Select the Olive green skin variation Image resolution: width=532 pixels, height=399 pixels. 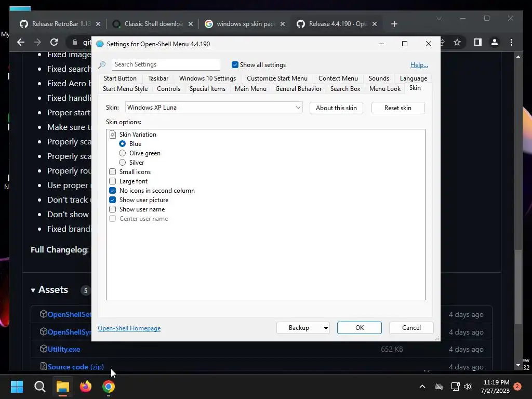tap(123, 153)
